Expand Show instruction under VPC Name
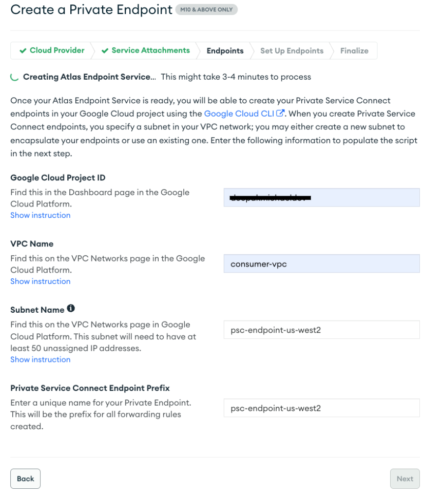 [40, 281]
